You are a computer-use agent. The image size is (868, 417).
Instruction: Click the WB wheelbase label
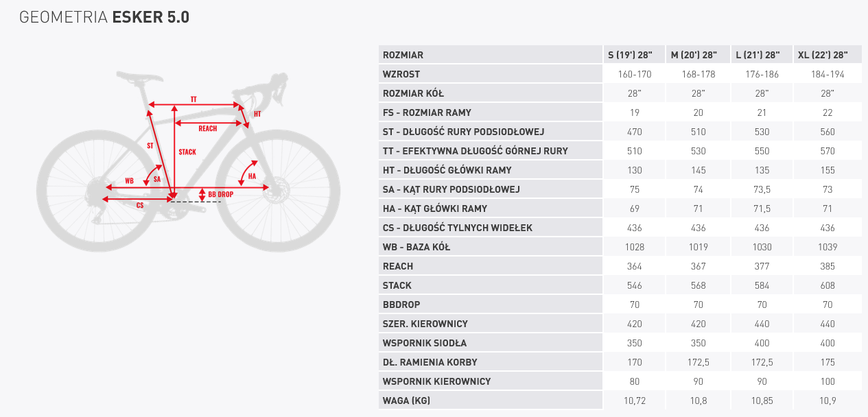(x=129, y=180)
